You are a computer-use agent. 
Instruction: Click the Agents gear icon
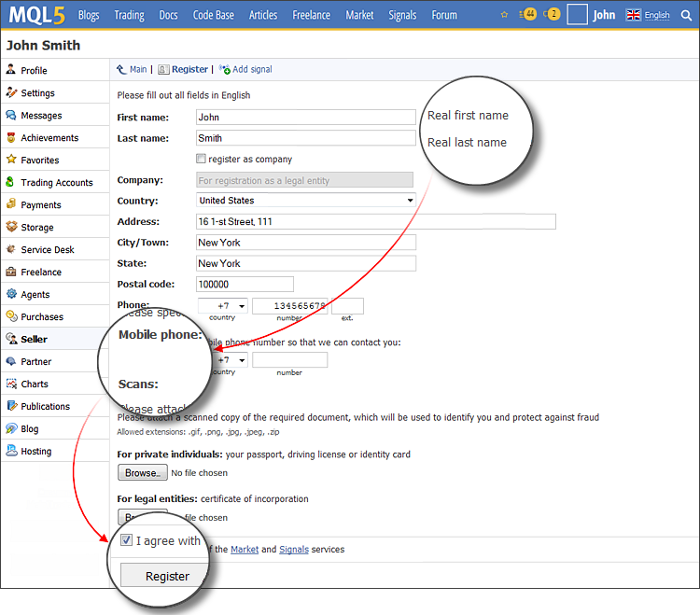[x=11, y=294]
